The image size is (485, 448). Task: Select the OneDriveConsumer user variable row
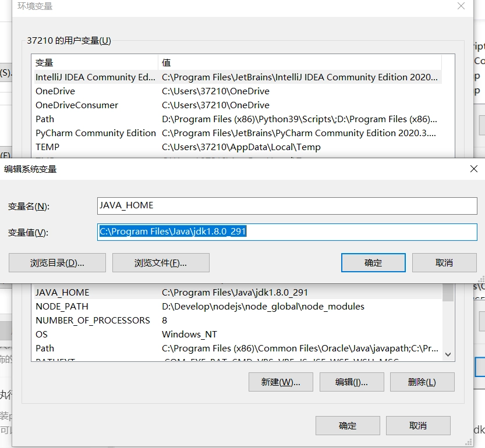(238, 105)
